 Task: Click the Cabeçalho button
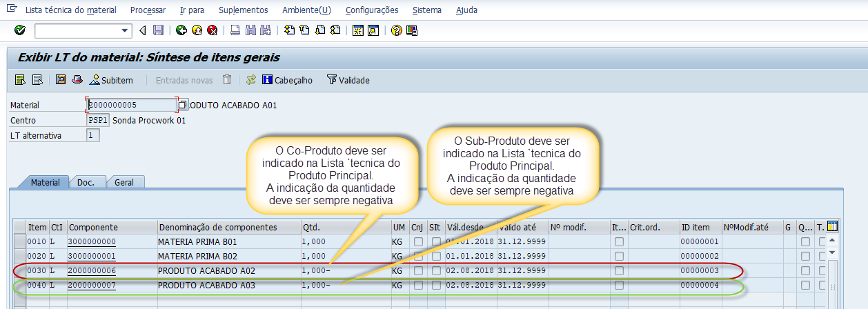tap(287, 80)
